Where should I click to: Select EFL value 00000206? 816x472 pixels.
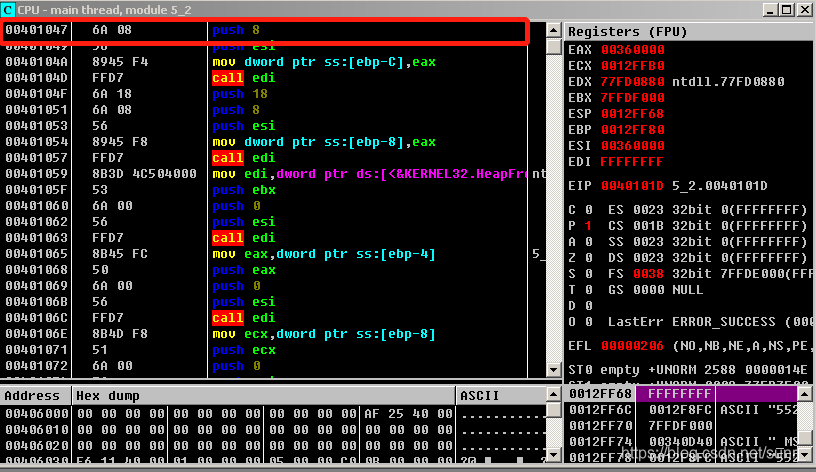[x=632, y=346]
